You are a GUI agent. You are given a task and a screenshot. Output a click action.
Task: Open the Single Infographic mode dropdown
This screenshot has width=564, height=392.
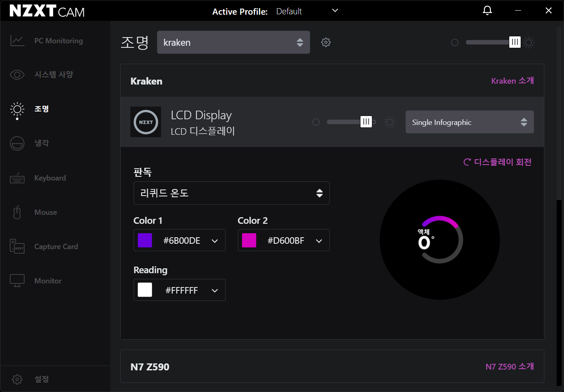(x=470, y=122)
